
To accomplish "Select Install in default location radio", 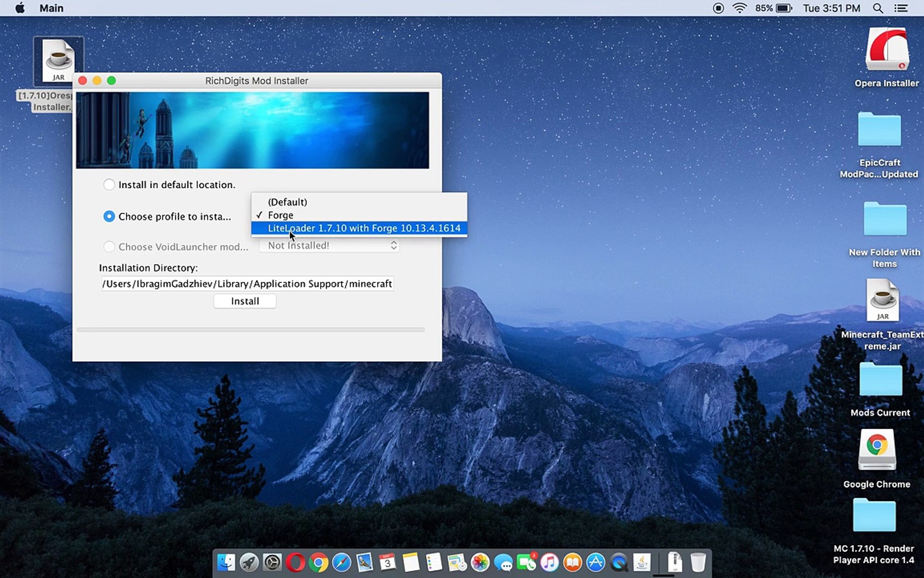I will [x=109, y=185].
